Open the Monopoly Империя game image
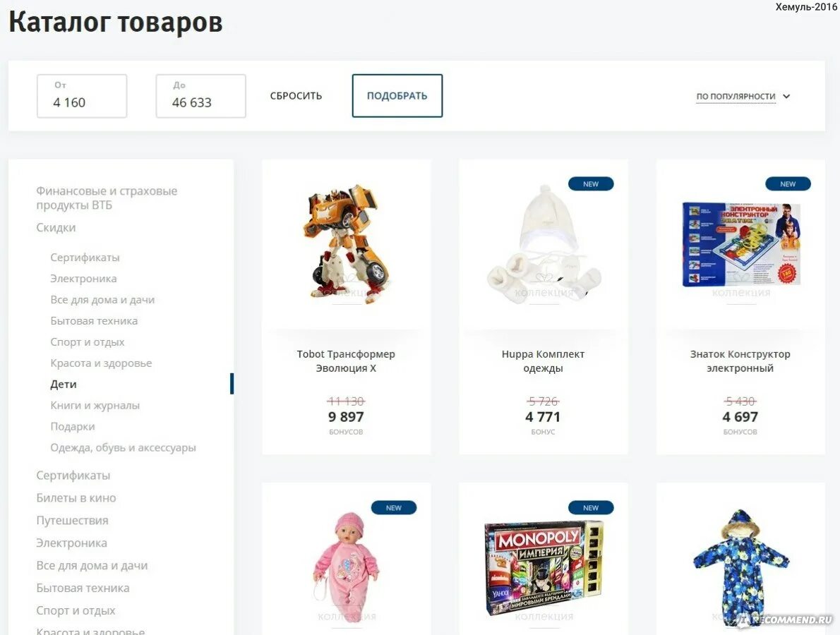 pyautogui.click(x=544, y=569)
